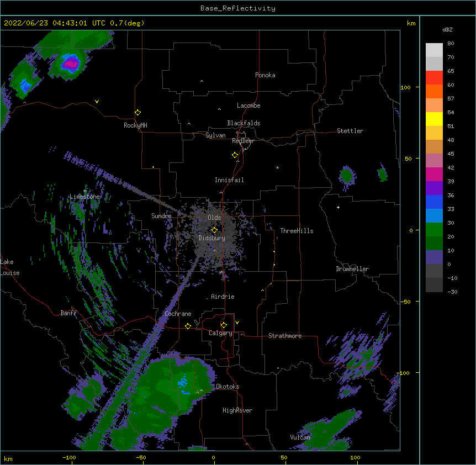Image resolution: width=476 pixels, height=465 pixels.
Task: Click the Didsbury town label
Action: coord(212,238)
